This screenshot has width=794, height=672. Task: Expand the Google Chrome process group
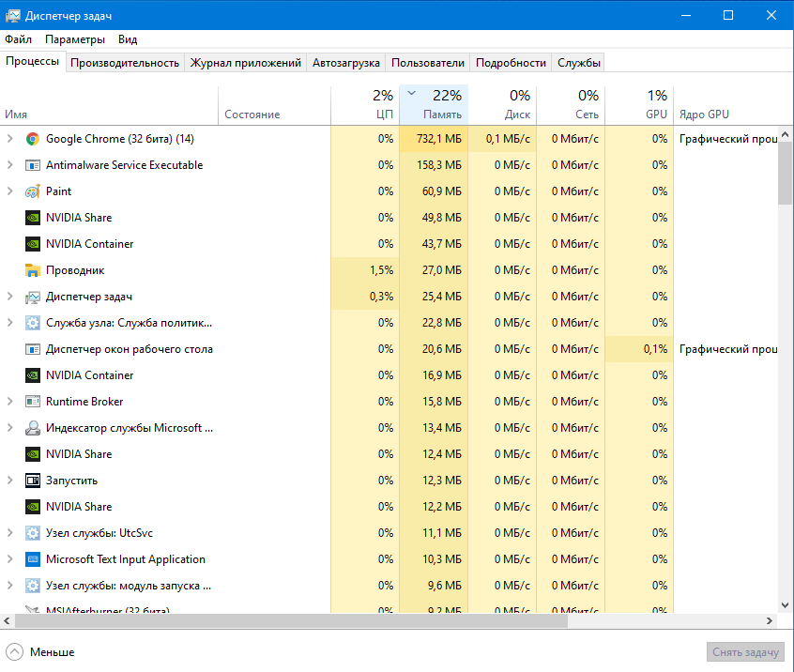coord(9,138)
